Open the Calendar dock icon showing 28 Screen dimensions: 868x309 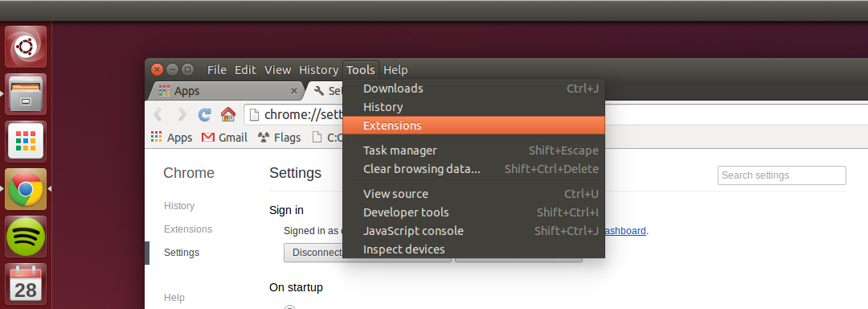click(26, 285)
